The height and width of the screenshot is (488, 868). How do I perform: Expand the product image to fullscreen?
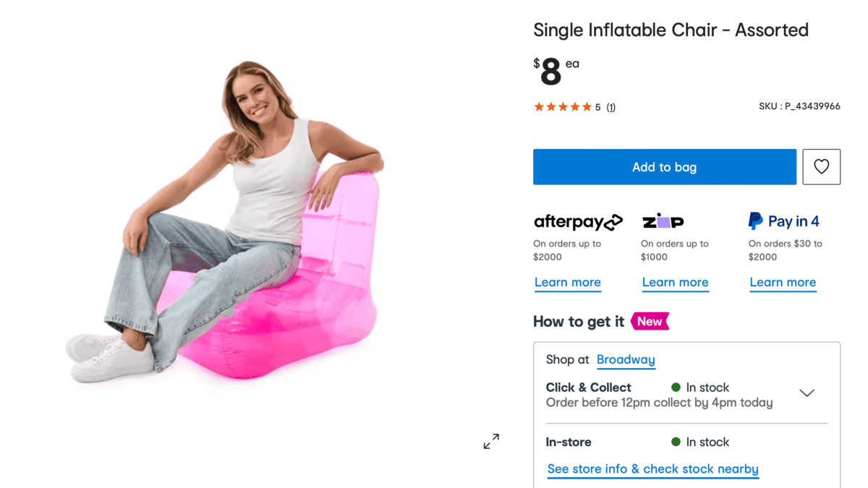click(491, 441)
